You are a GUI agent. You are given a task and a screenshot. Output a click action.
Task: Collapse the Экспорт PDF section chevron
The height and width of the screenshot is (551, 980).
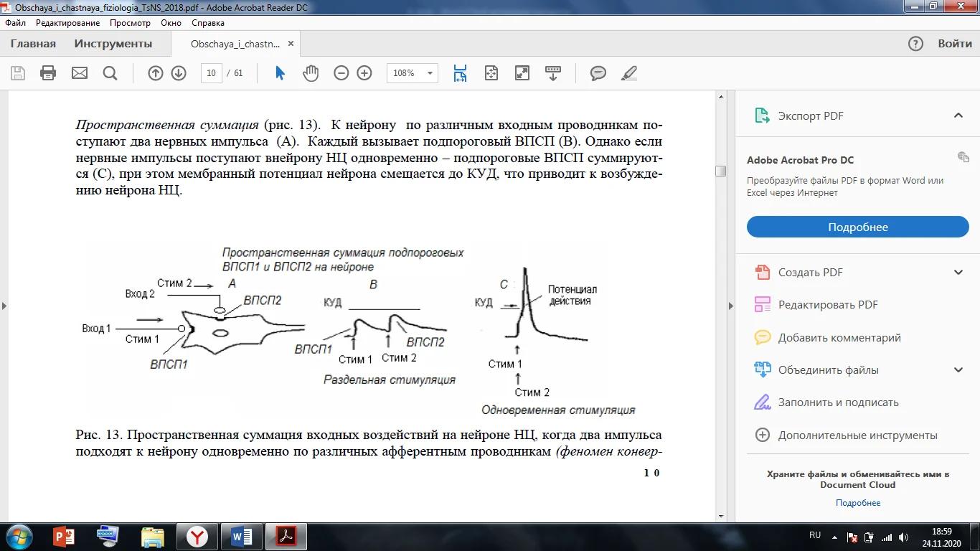[x=958, y=116]
